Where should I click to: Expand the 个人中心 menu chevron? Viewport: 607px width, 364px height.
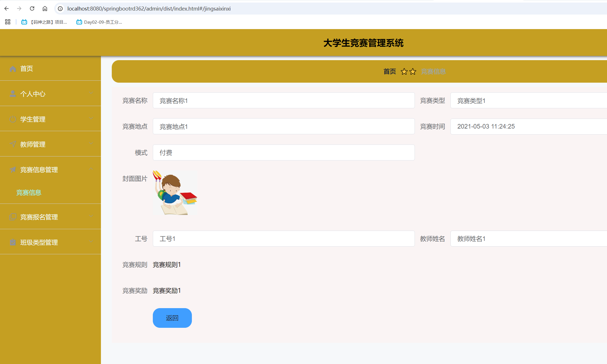(91, 93)
